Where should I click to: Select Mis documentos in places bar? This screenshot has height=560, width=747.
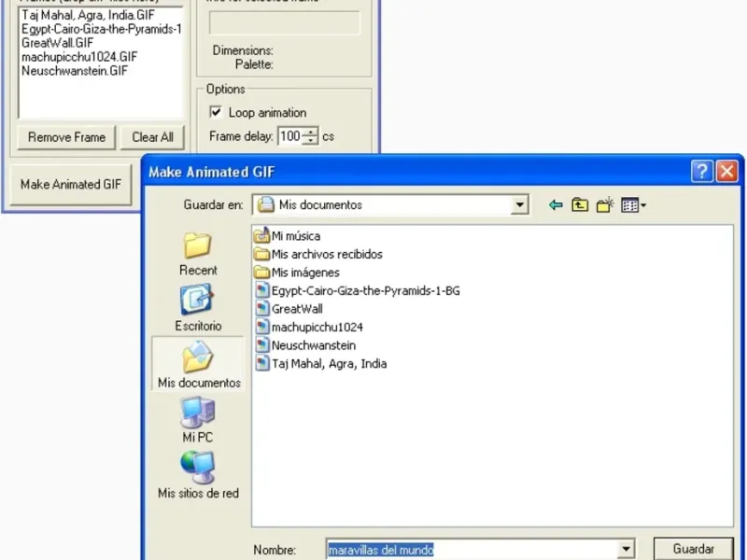(199, 364)
